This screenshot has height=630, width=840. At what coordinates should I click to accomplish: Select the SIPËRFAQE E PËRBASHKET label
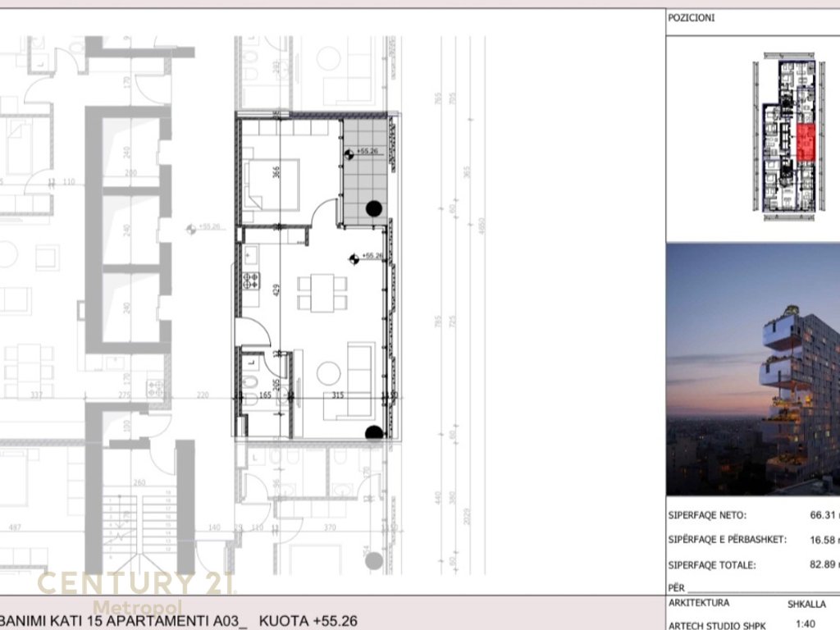tap(727, 540)
